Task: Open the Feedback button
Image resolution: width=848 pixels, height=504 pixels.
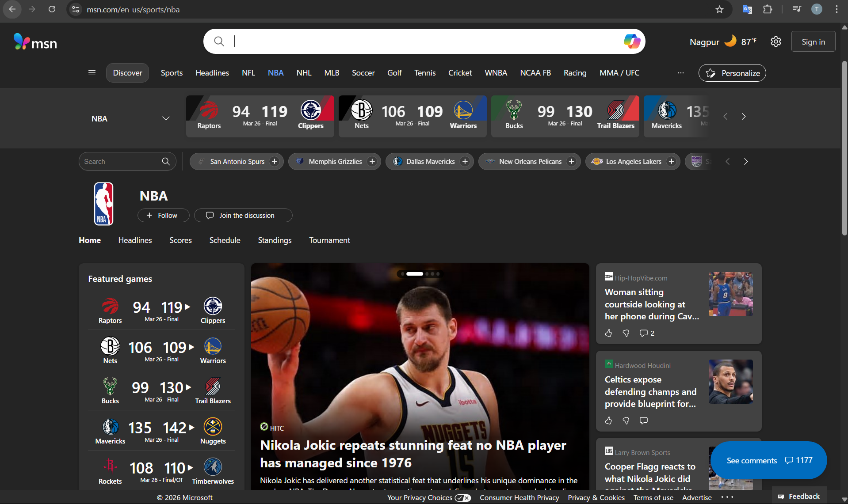Action: (799, 496)
